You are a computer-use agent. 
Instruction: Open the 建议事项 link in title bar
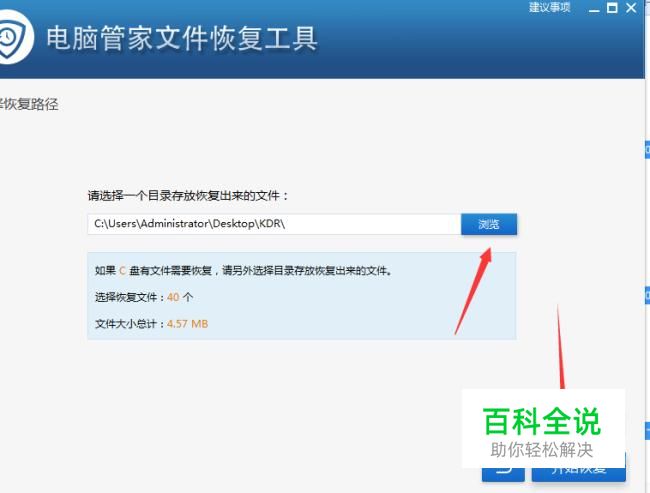tap(549, 7)
